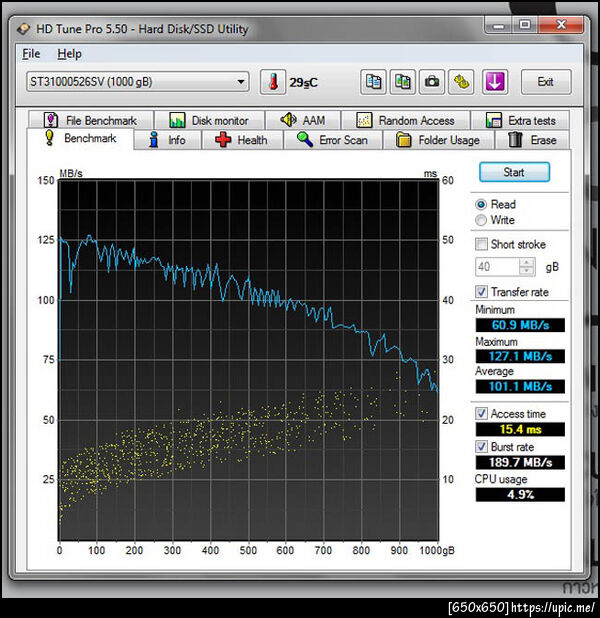This screenshot has height=618, width=600.
Task: Open the ST31000526SV drive dropdown
Action: point(138,82)
